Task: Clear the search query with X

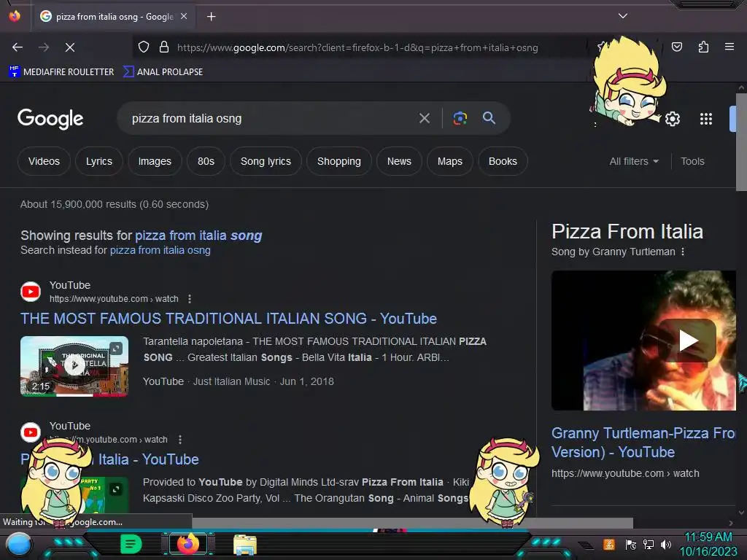Action: coord(425,118)
